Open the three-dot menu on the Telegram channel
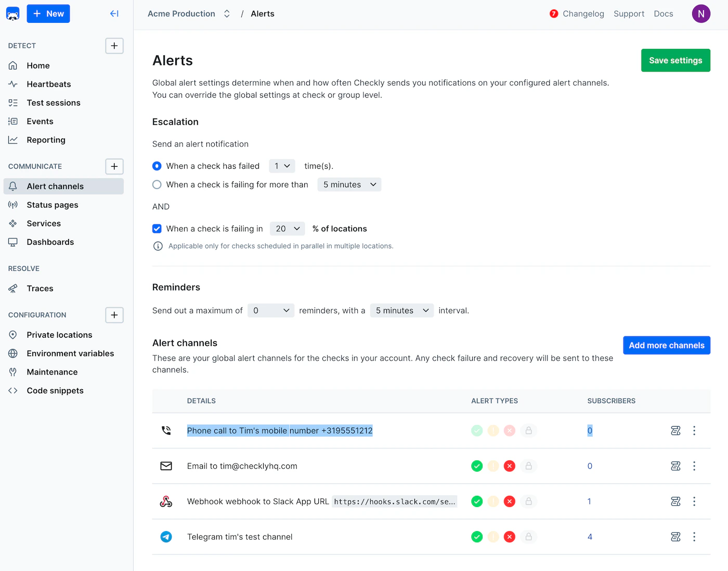 pos(694,537)
